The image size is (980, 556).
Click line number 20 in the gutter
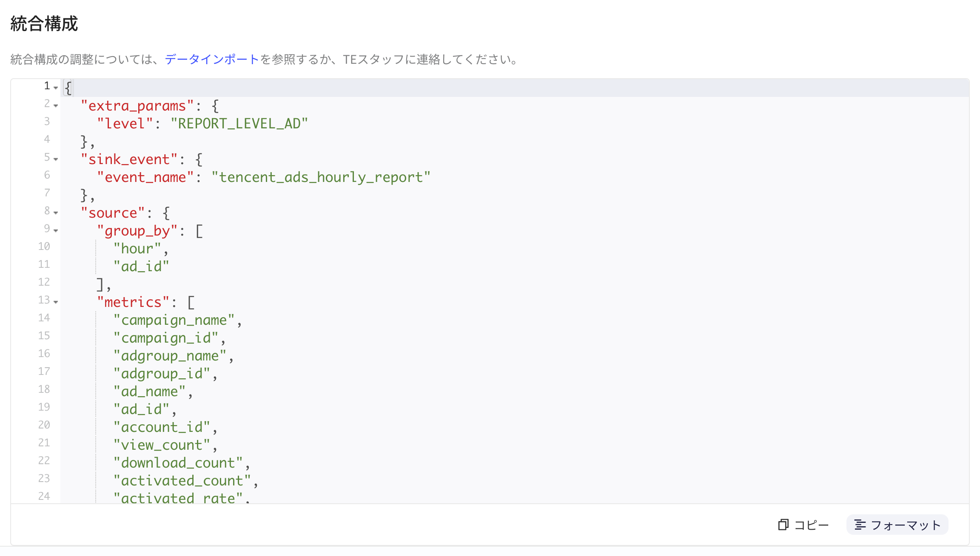click(x=44, y=425)
